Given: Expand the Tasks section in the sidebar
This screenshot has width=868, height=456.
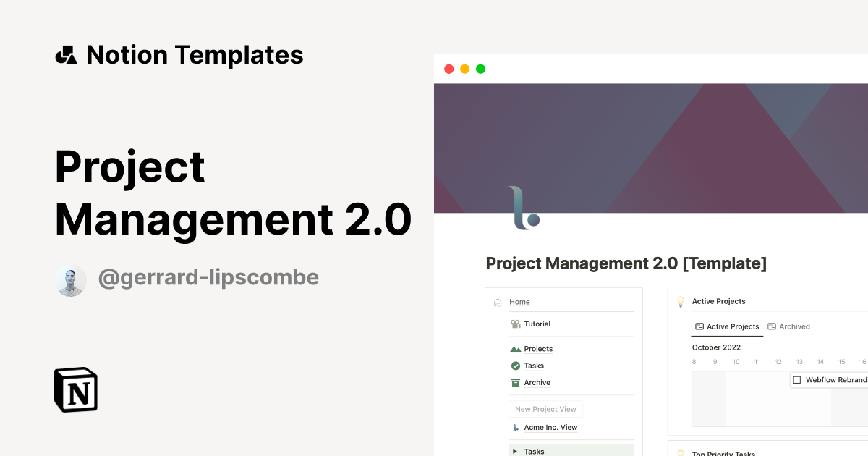Looking at the screenshot, I should tap(514, 450).
